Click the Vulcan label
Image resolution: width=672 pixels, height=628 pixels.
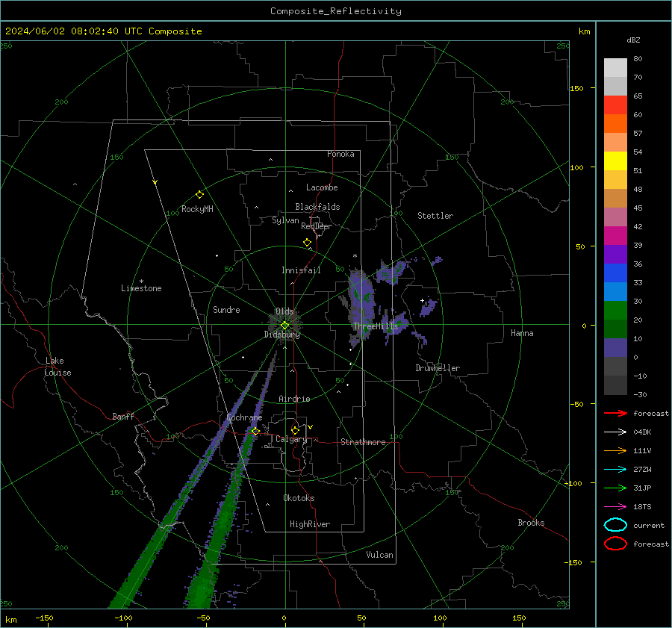click(380, 555)
